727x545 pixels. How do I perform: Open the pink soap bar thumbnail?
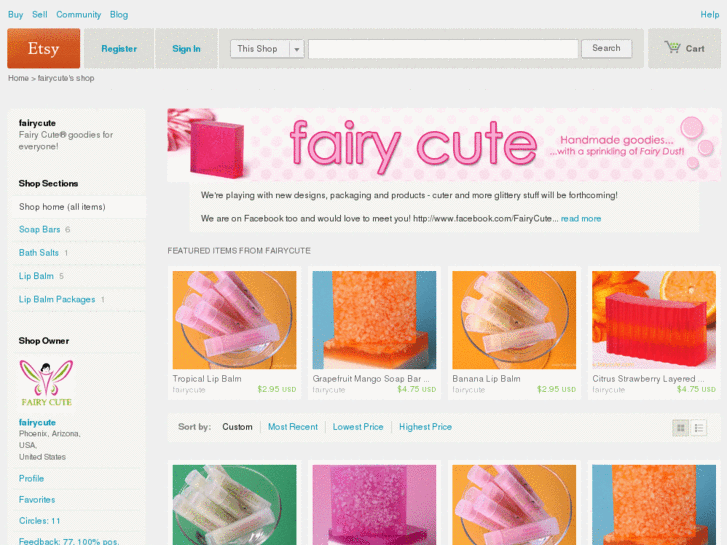click(x=374, y=505)
